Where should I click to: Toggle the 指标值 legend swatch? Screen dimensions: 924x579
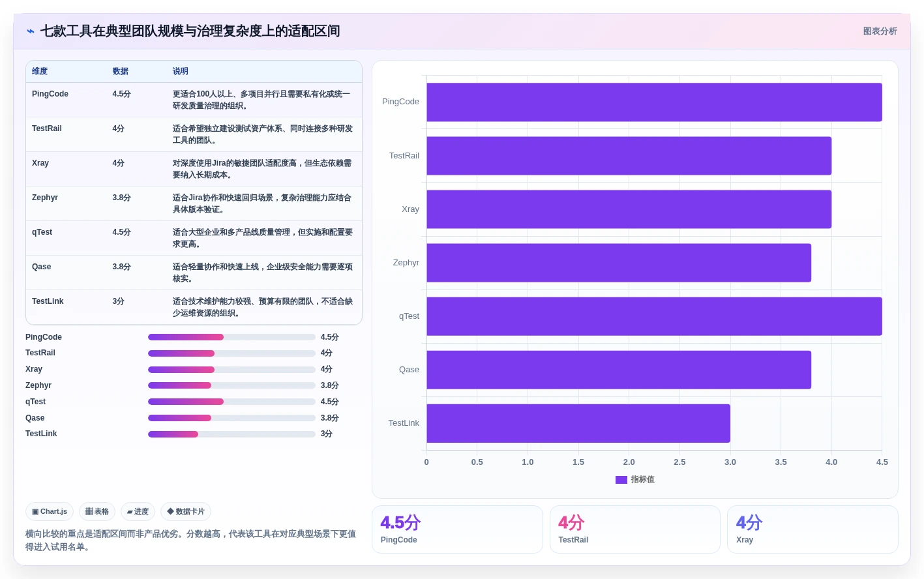[x=621, y=480]
